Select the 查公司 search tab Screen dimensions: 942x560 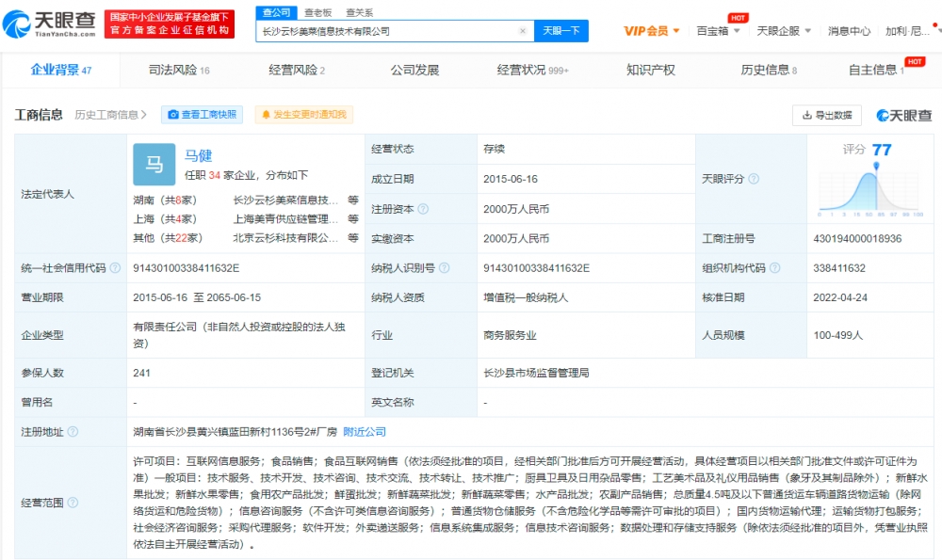pos(276,12)
